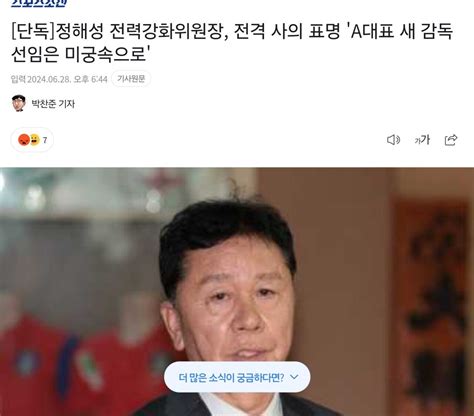Select the yellow face reaction emoji
Image resolution: width=474 pixels, height=416 pixels.
(35, 140)
